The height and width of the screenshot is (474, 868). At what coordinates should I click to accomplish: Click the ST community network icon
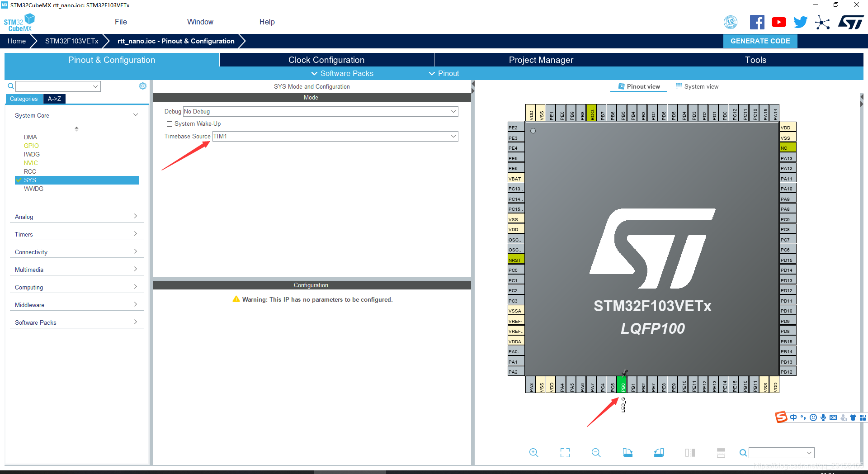pos(822,22)
